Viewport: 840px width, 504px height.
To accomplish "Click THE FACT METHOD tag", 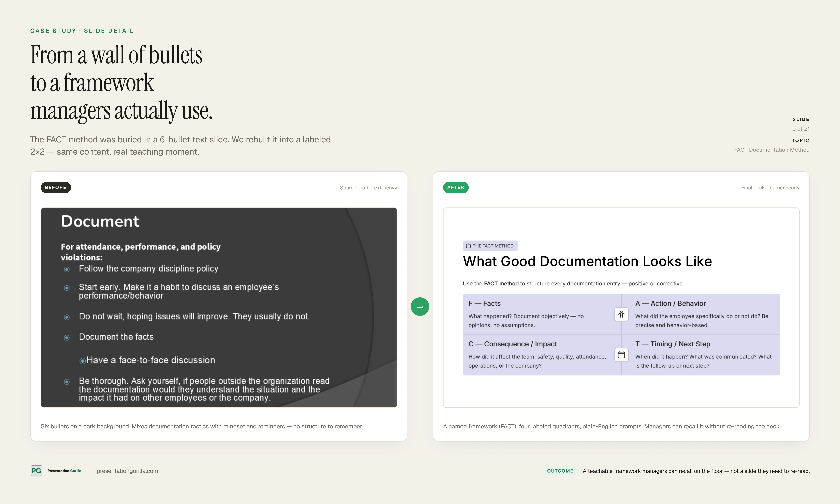I will (x=490, y=246).
